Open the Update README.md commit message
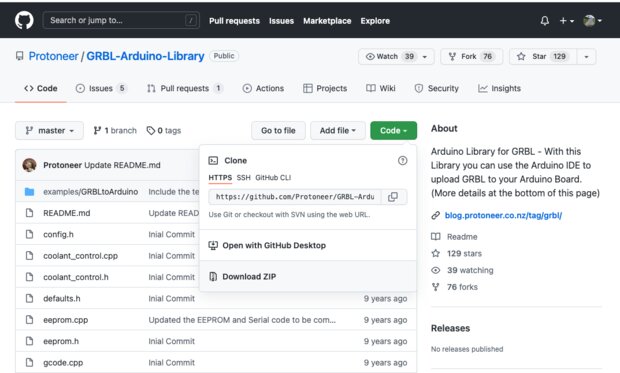The height and width of the screenshot is (373, 620). (x=123, y=165)
